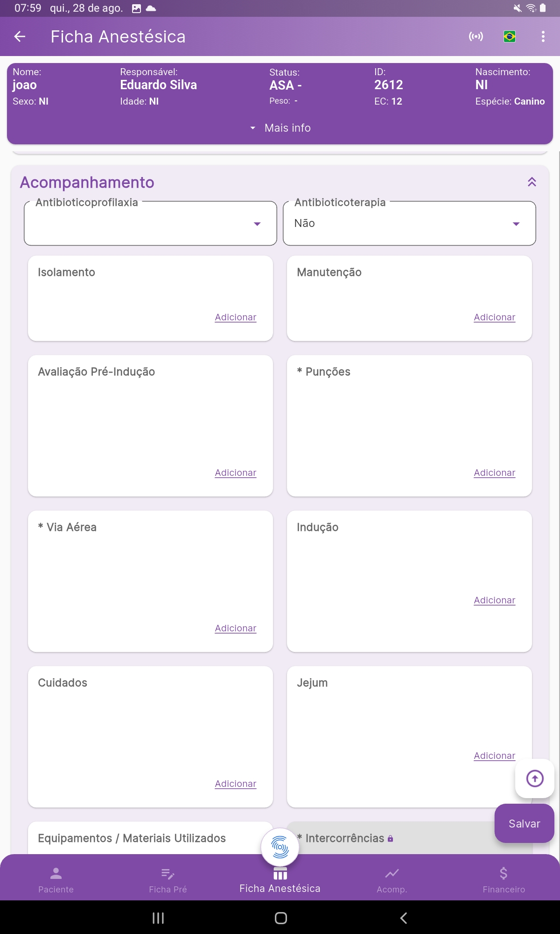The width and height of the screenshot is (560, 934).
Task: Open the Antibioticoprofilaxia dropdown
Action: point(150,224)
